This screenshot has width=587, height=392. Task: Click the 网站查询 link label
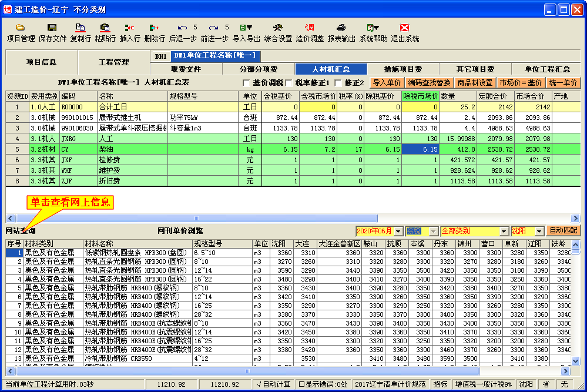pyautogui.click(x=20, y=231)
